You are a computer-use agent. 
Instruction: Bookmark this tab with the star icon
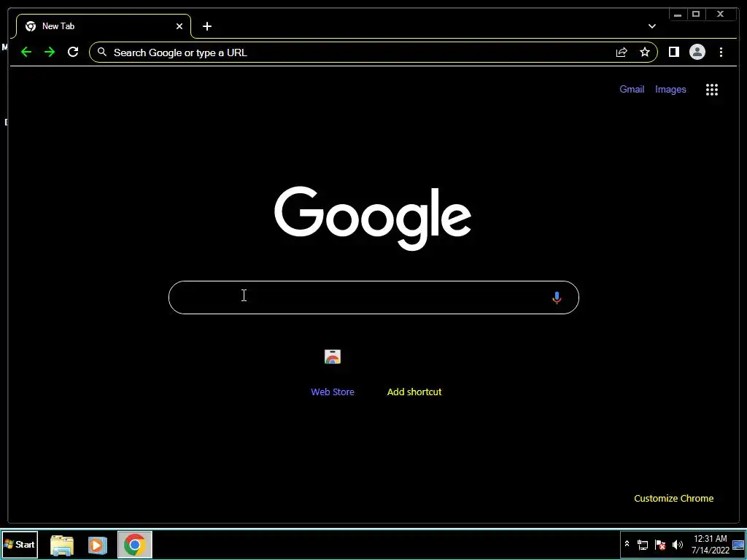(645, 52)
